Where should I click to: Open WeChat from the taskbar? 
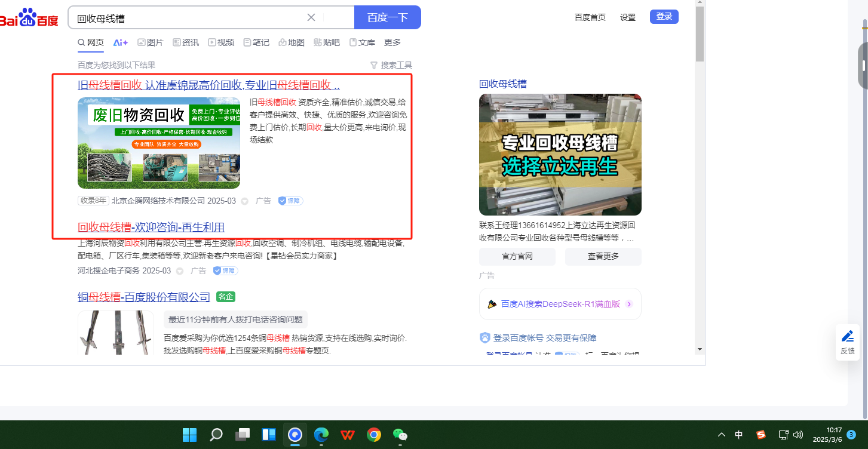coord(400,435)
